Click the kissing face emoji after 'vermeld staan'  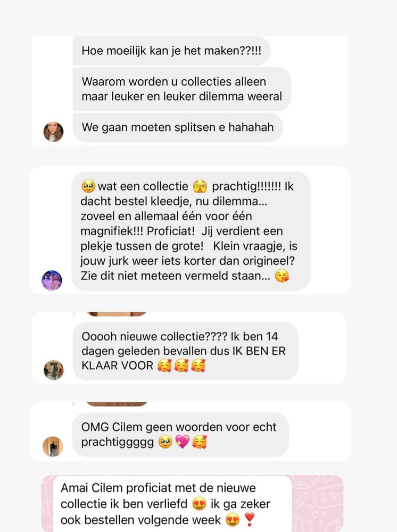282,276
